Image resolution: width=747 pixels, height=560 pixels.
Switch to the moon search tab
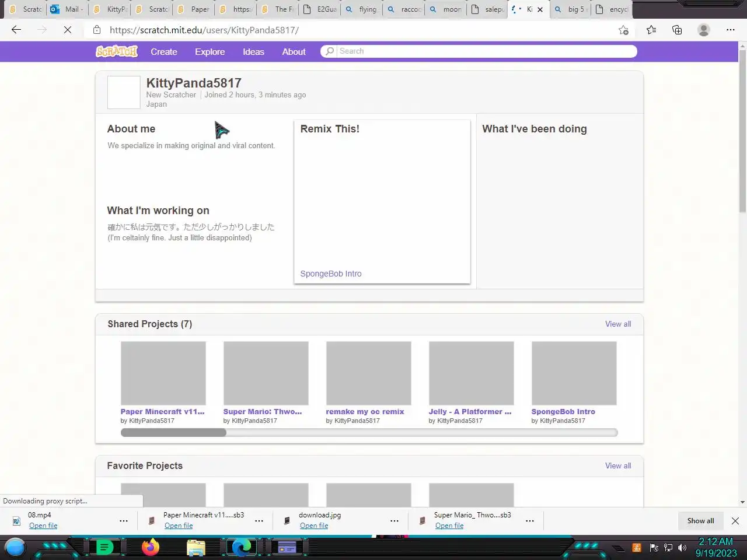tap(446, 9)
